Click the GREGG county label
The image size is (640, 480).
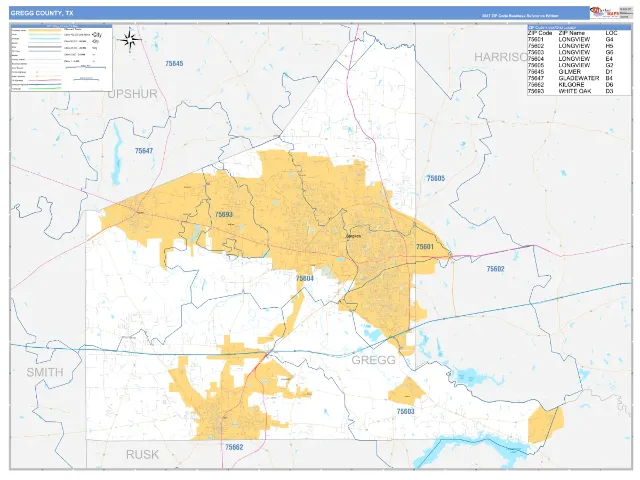pos(373,360)
